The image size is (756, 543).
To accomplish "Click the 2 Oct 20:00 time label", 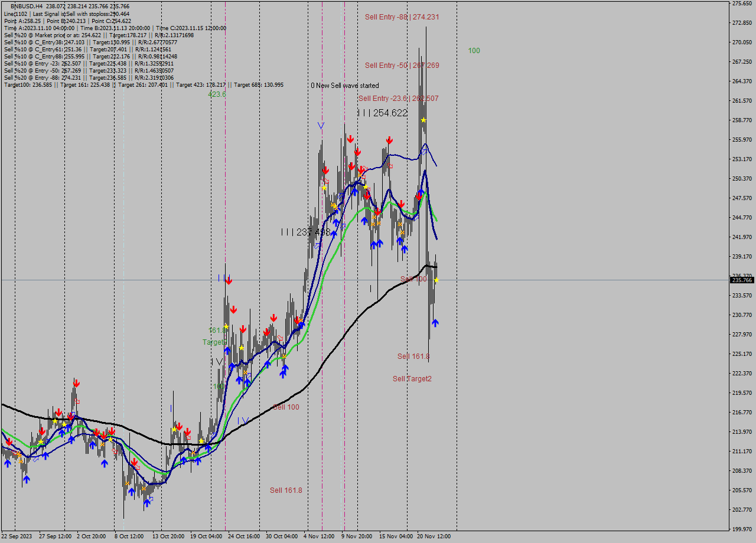I will (x=92, y=537).
